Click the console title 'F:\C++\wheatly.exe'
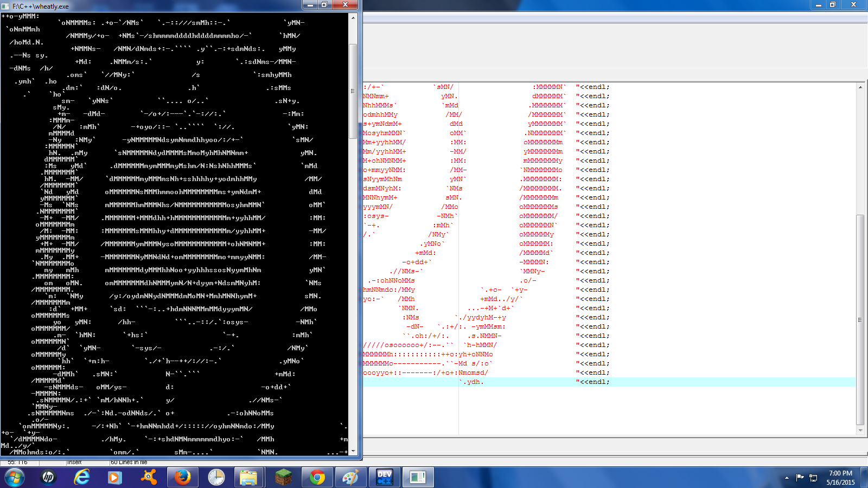The image size is (868, 488). [41, 7]
